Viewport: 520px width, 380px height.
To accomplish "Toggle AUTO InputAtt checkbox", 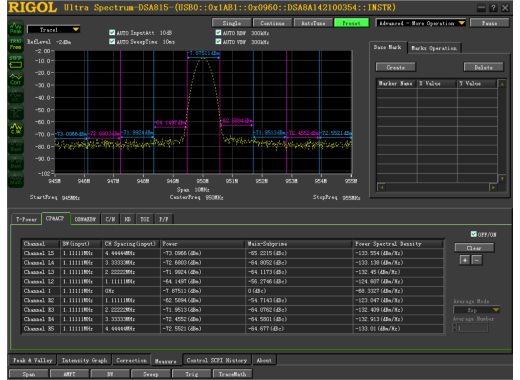I will (112, 32).
